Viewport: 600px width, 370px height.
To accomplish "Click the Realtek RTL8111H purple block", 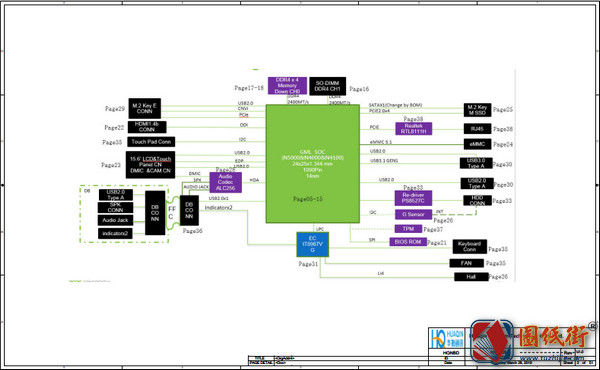I will (x=413, y=129).
